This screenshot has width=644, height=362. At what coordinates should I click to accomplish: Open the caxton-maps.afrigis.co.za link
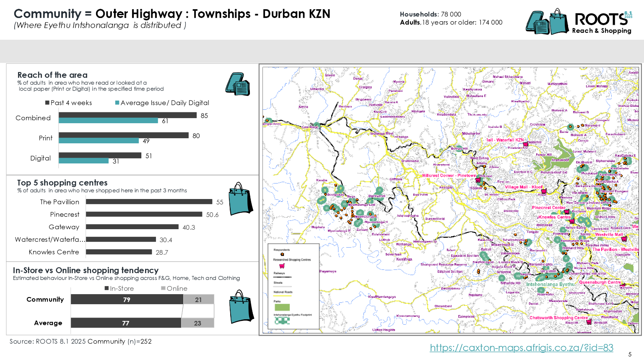pos(521,348)
